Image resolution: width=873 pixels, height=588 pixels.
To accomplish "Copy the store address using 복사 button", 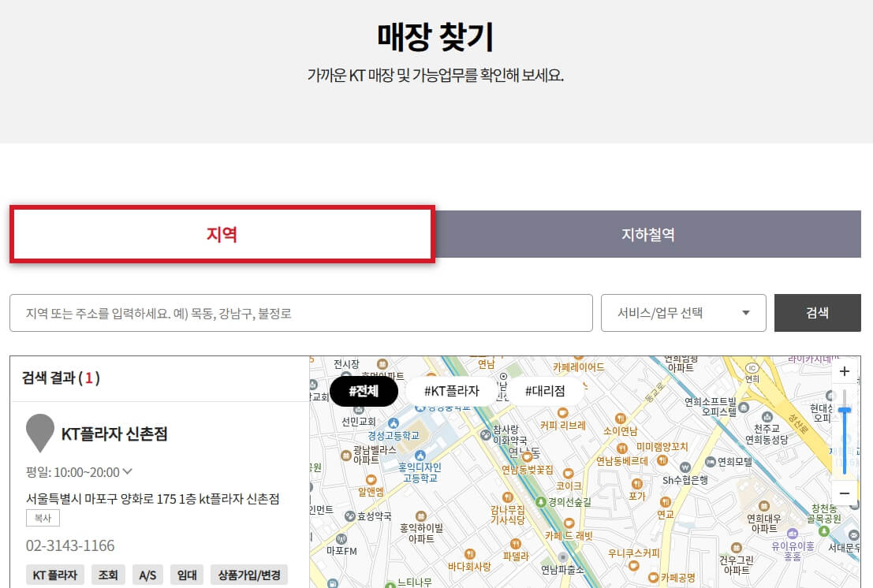I will pyautogui.click(x=43, y=518).
